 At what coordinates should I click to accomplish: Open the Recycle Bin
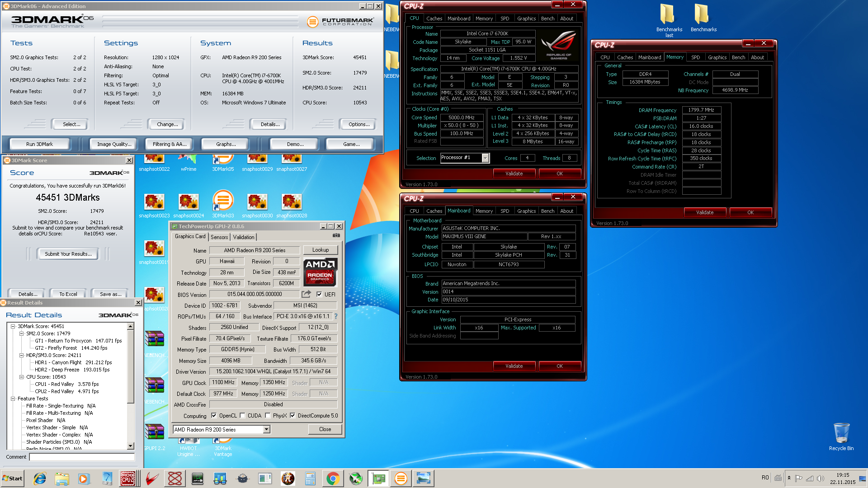click(841, 436)
